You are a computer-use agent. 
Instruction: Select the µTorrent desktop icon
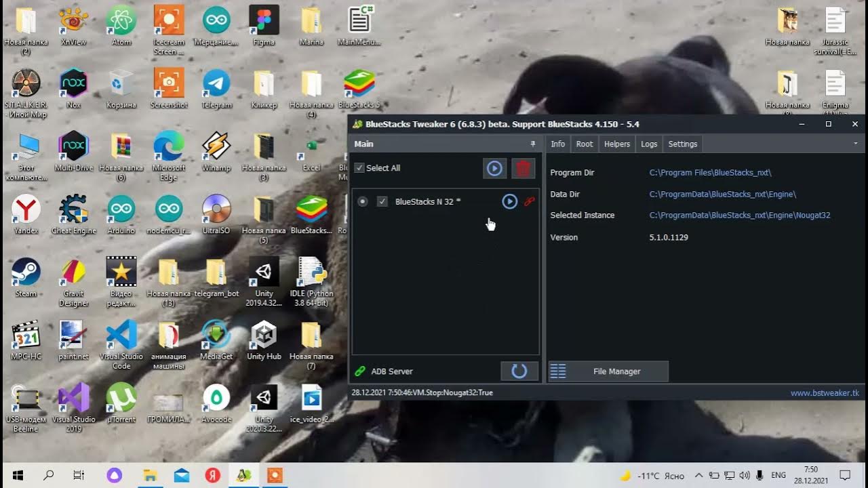point(121,403)
